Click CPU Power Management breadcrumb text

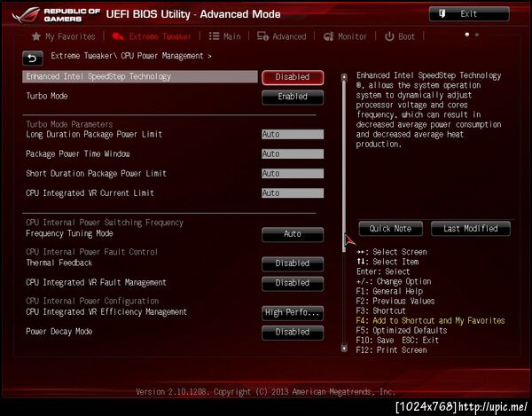pyautogui.click(x=162, y=56)
